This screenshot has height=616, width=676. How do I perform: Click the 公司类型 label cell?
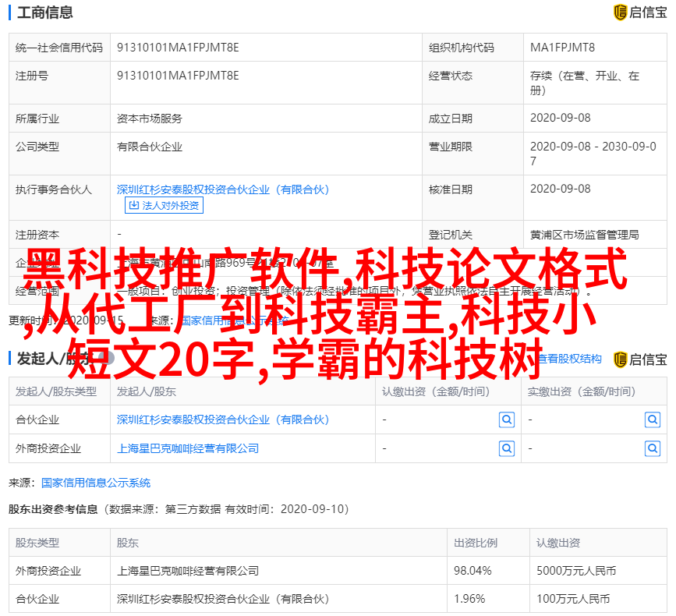pos(59,154)
